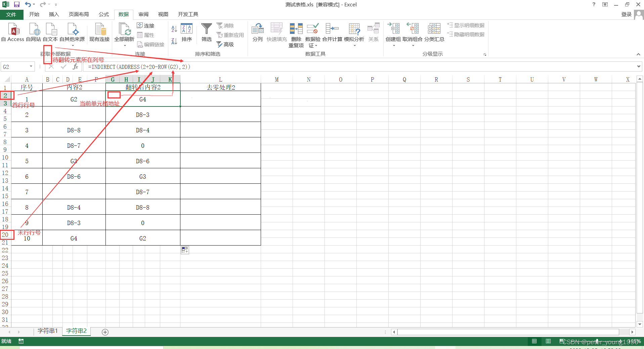Open the Sort (排序) dialog
The image size is (644, 349).
(187, 32)
